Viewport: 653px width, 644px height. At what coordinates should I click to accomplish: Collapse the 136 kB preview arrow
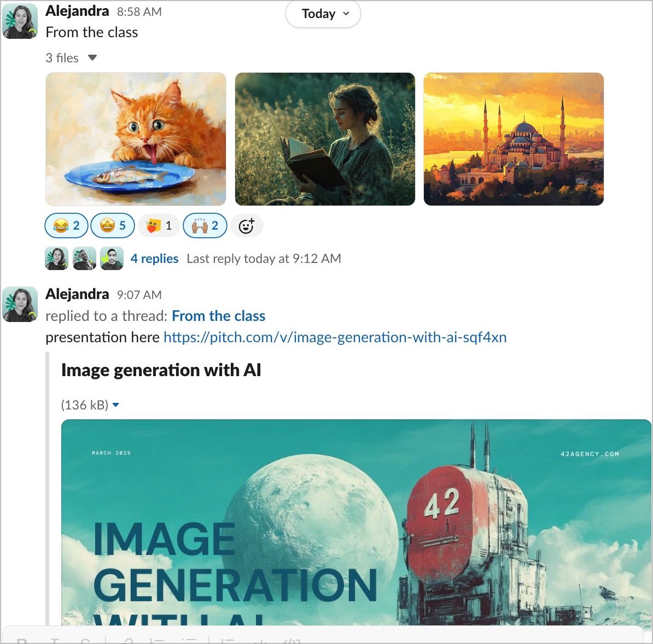pyautogui.click(x=116, y=405)
